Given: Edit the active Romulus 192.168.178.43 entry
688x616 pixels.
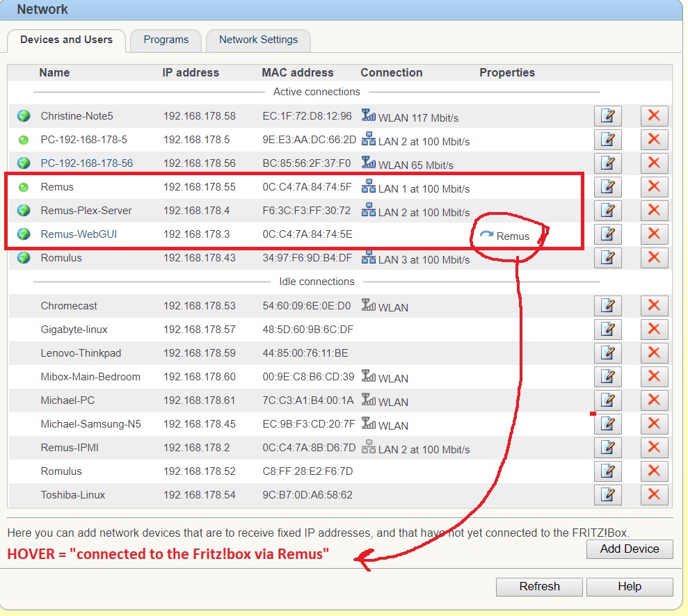Looking at the screenshot, I should pyautogui.click(x=608, y=258).
